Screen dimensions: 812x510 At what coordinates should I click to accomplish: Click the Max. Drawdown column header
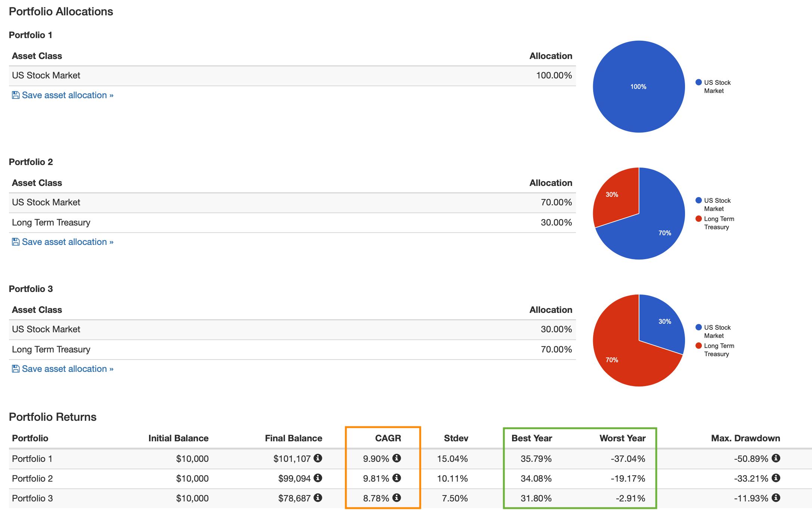coord(745,438)
